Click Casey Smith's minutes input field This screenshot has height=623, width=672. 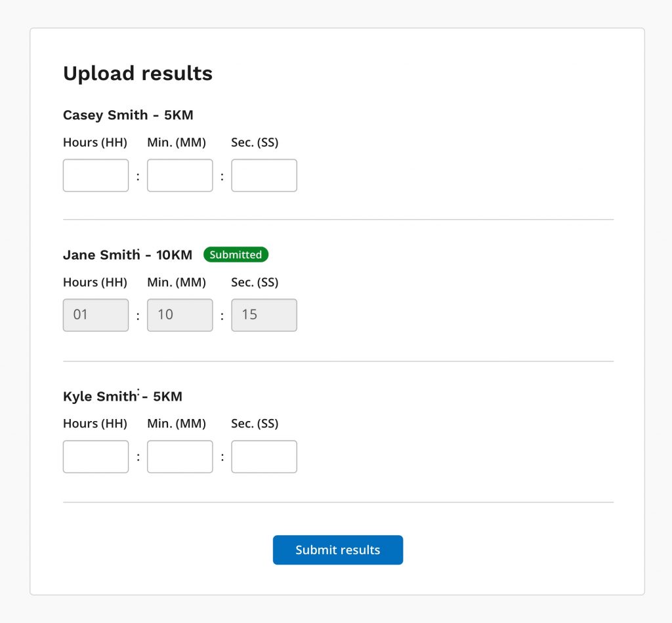(x=180, y=176)
